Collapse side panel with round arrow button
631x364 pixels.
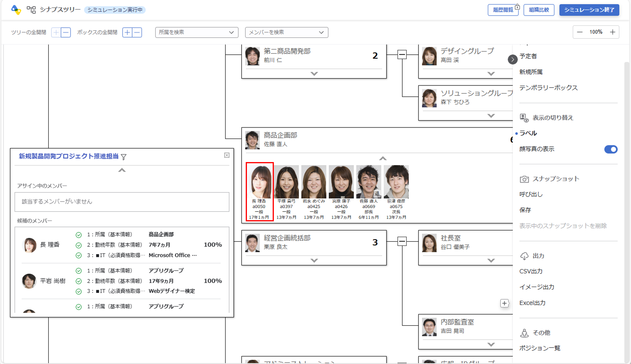512,60
